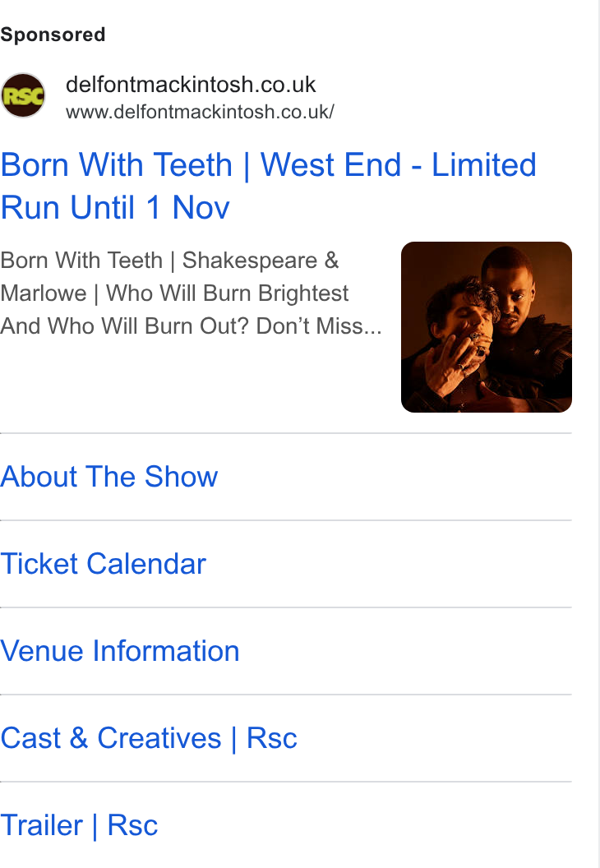This screenshot has height=868, width=600.
Task: Open the Born With Teeth promo thumbnail
Action: coord(486,326)
